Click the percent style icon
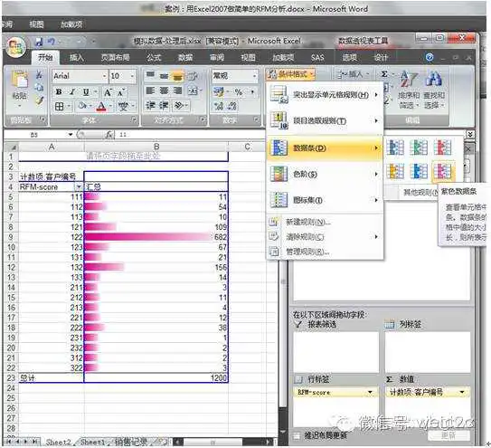This screenshot has width=491, height=448. [x=239, y=91]
